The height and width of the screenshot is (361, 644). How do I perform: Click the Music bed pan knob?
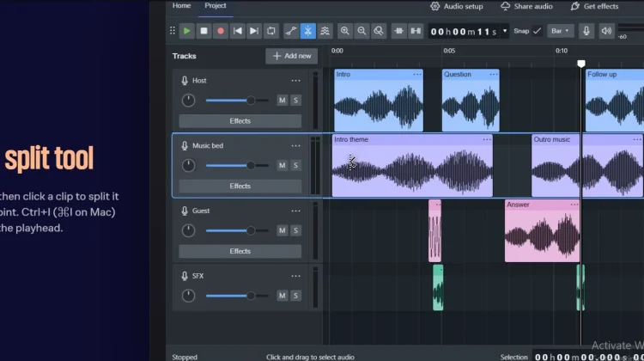tap(189, 165)
